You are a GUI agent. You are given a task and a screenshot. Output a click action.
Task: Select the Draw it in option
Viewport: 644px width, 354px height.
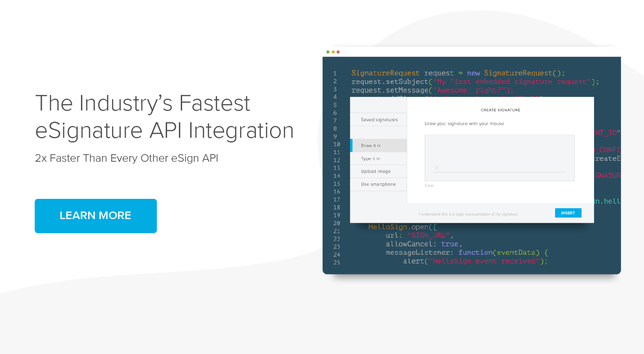click(x=379, y=146)
